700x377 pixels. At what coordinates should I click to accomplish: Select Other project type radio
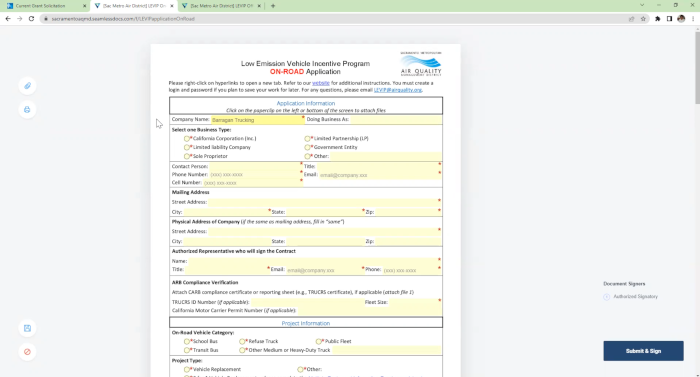300,369
